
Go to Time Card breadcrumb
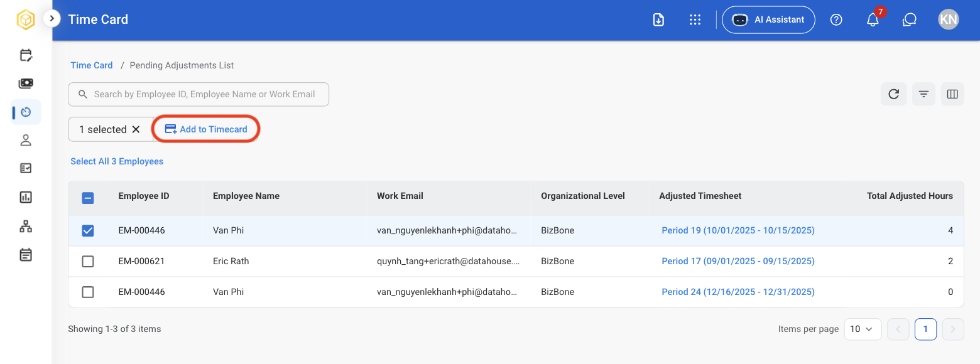[x=92, y=65]
